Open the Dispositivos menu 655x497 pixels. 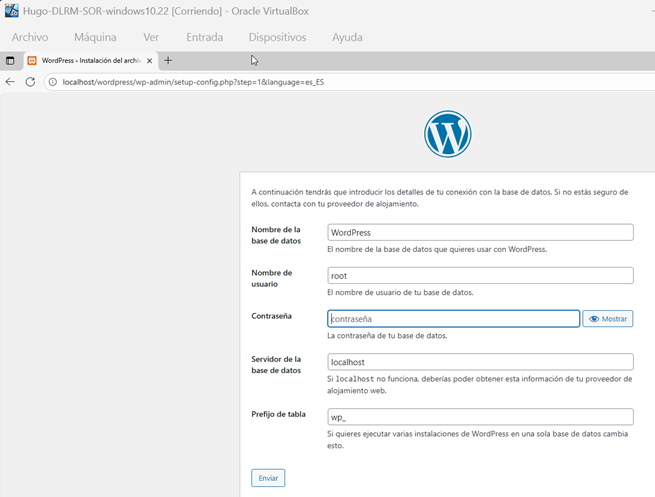tap(277, 37)
